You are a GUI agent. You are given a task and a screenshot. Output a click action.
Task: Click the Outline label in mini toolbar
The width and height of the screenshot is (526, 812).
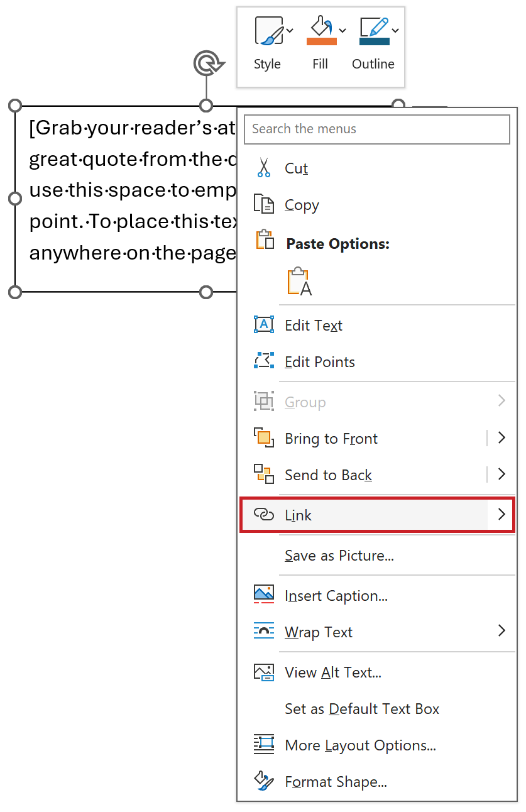tap(373, 64)
